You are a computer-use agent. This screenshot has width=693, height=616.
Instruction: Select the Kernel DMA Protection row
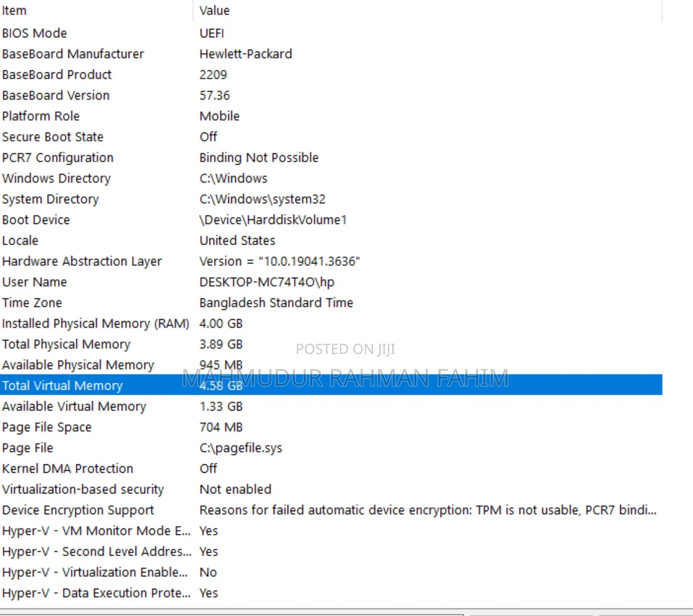click(x=68, y=469)
